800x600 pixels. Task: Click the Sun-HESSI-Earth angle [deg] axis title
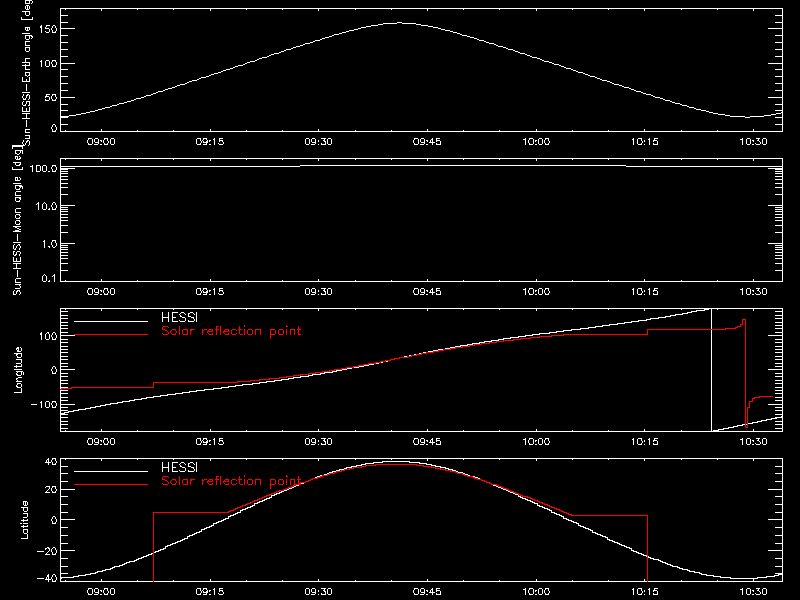click(x=27, y=73)
